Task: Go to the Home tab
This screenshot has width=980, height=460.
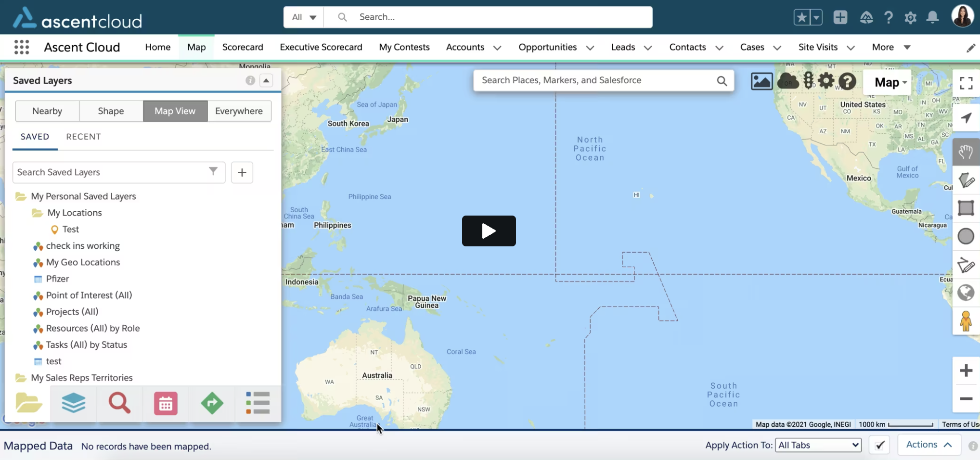Action: point(158,47)
